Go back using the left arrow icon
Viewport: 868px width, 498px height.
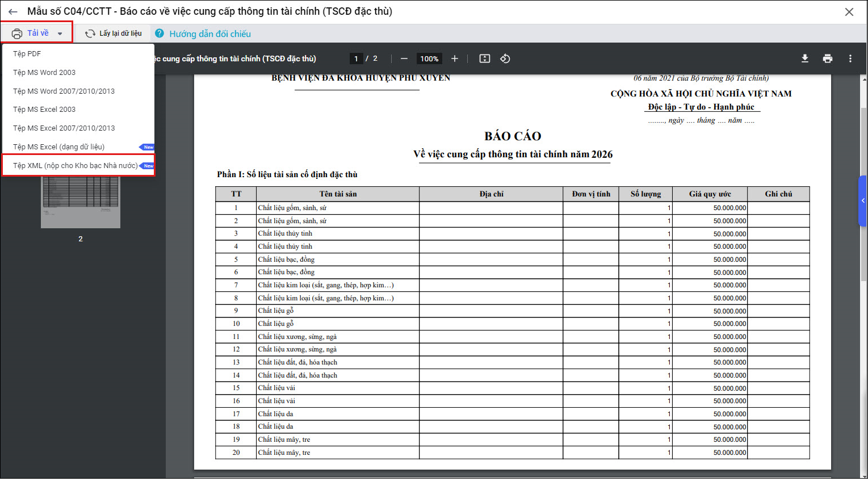click(13, 12)
